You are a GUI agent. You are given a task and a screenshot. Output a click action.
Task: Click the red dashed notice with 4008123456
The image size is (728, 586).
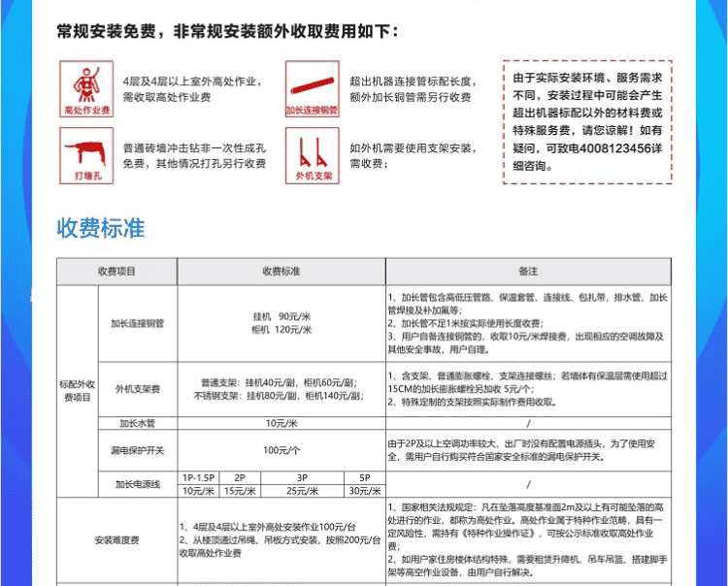click(x=587, y=121)
